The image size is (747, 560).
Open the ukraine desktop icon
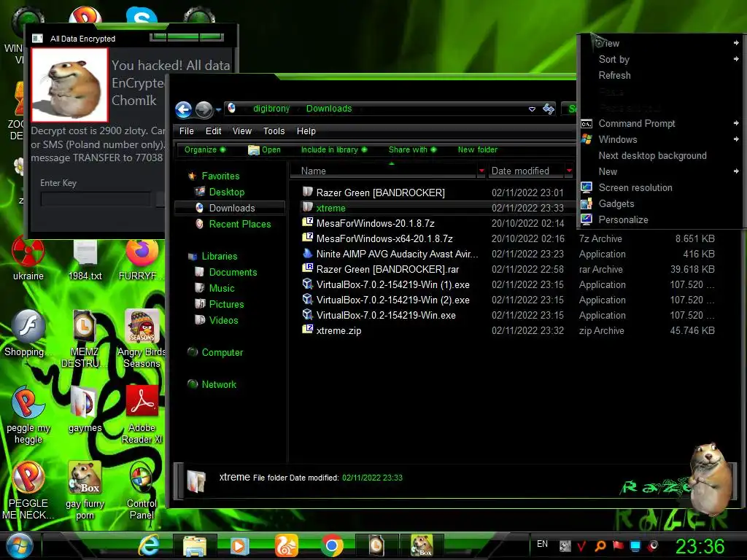[x=28, y=259]
